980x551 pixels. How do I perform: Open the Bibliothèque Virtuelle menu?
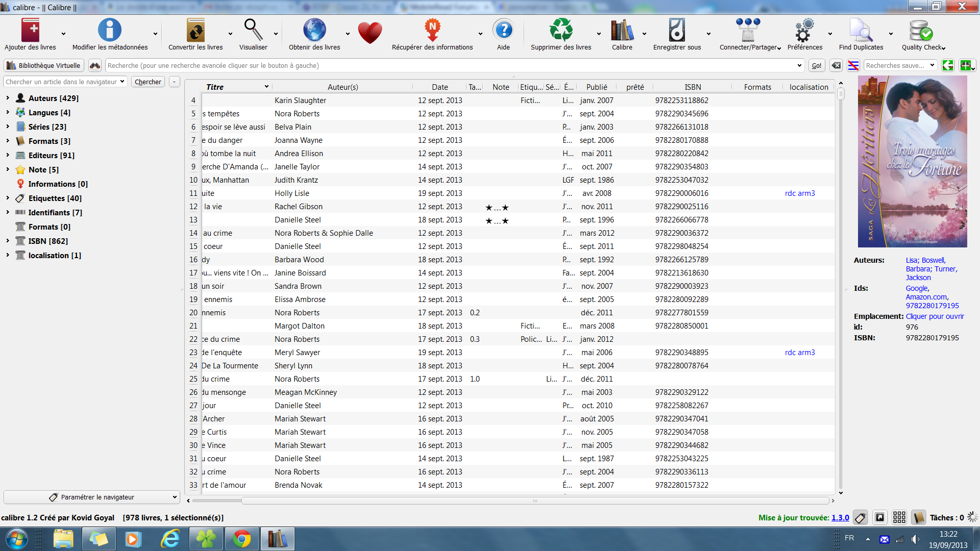tap(44, 65)
